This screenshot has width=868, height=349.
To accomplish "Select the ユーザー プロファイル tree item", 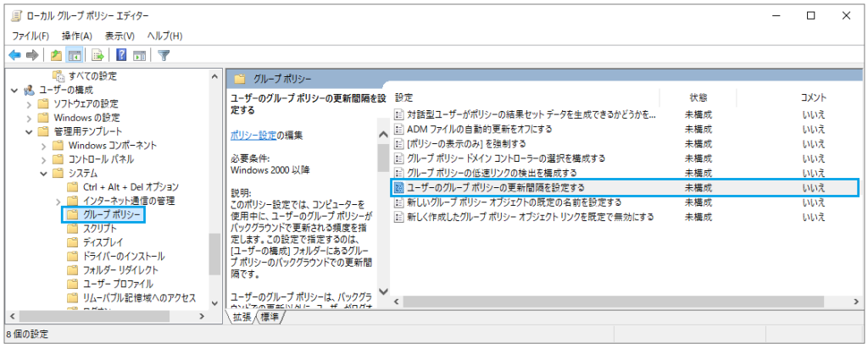I will pyautogui.click(x=118, y=284).
